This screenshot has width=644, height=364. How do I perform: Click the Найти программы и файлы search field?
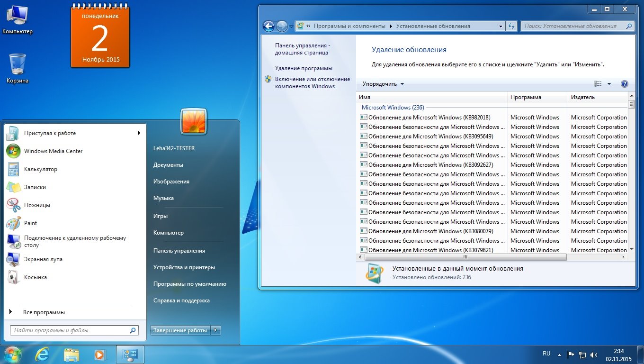click(x=70, y=330)
